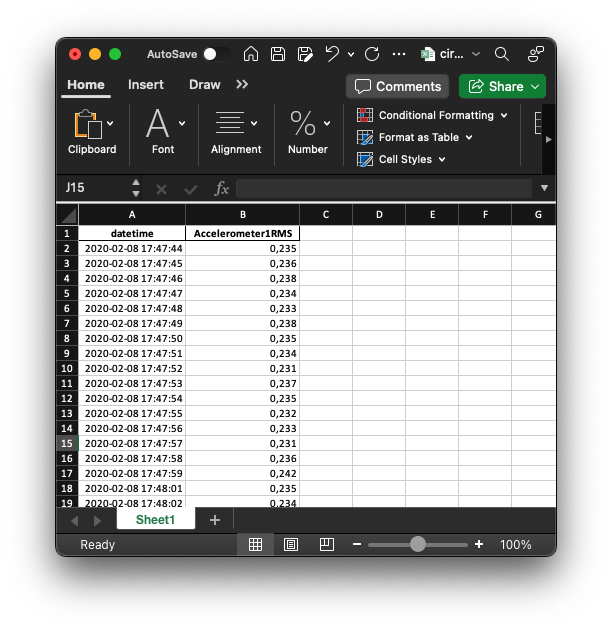Insert function using the fx icon
612x630 pixels.
coord(222,188)
